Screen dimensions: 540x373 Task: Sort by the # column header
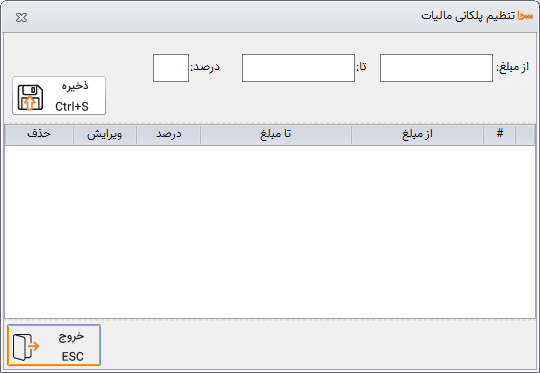[x=499, y=134]
